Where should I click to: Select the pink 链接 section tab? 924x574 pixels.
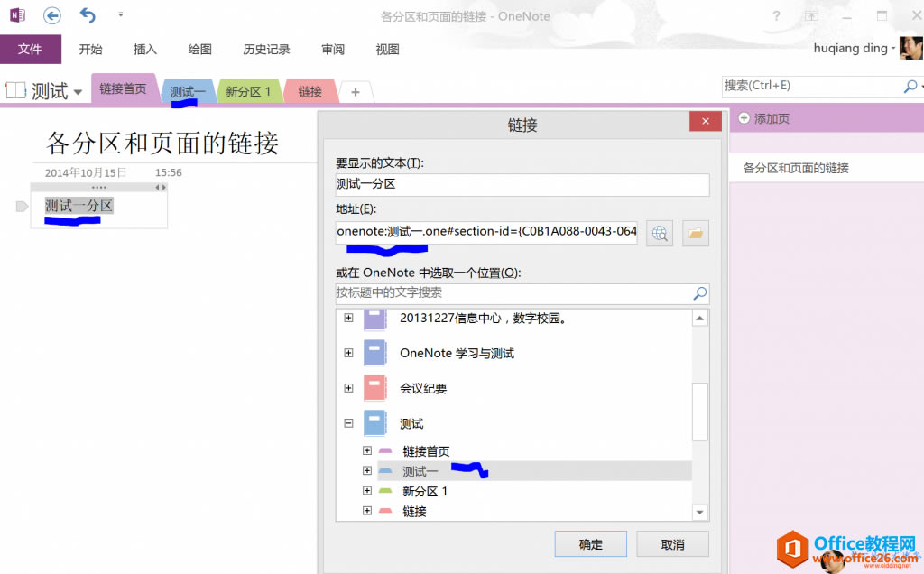point(310,92)
